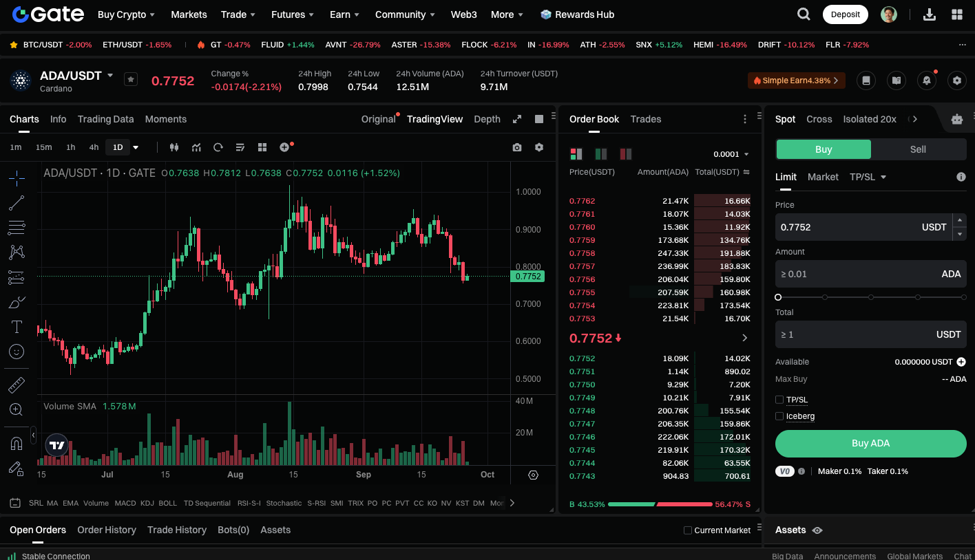The width and height of the screenshot is (975, 560).
Task: Open the user profile avatar
Action: [889, 14]
